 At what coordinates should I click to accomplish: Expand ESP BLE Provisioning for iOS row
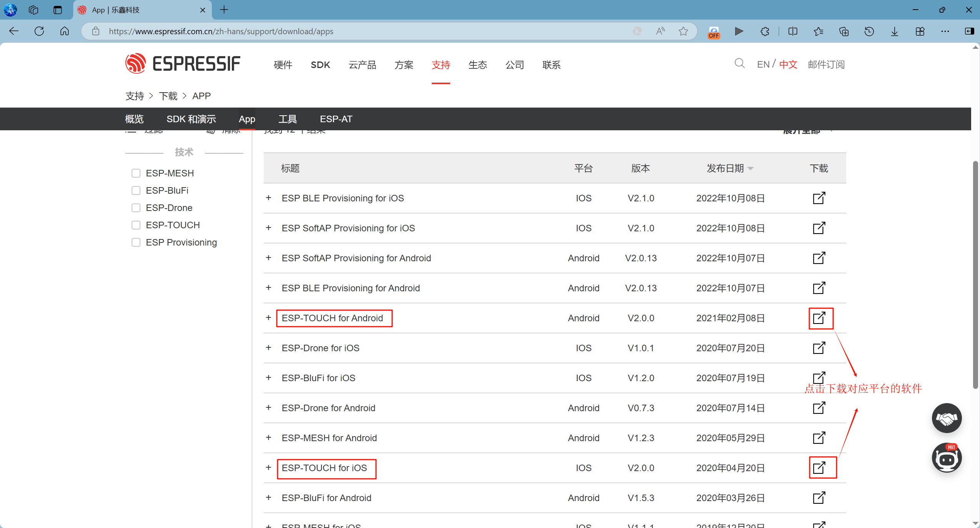tap(268, 198)
